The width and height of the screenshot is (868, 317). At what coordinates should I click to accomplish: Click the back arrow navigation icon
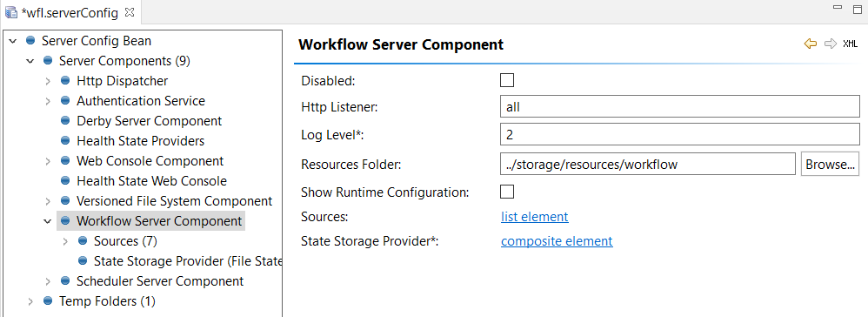810,44
